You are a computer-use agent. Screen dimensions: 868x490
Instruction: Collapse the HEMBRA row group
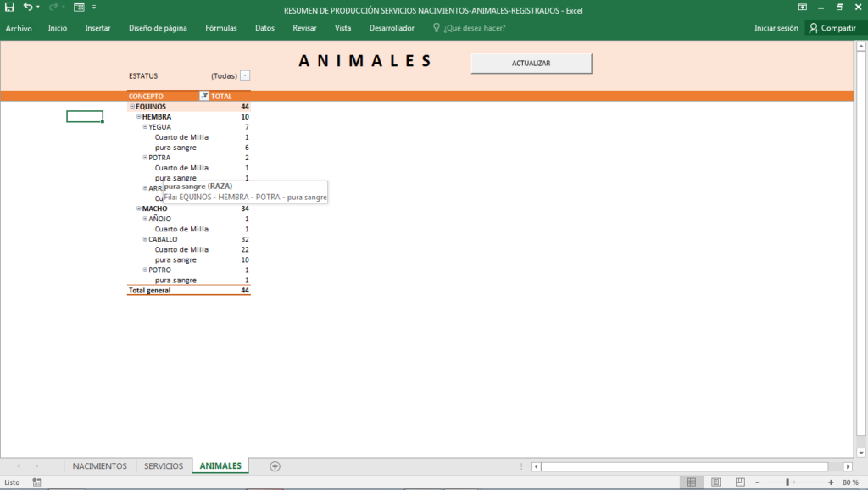click(x=138, y=117)
